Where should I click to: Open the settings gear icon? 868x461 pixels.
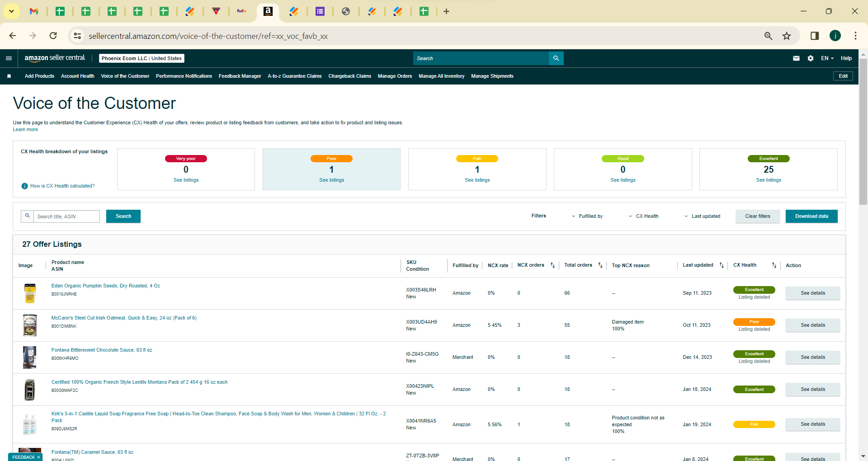point(811,58)
